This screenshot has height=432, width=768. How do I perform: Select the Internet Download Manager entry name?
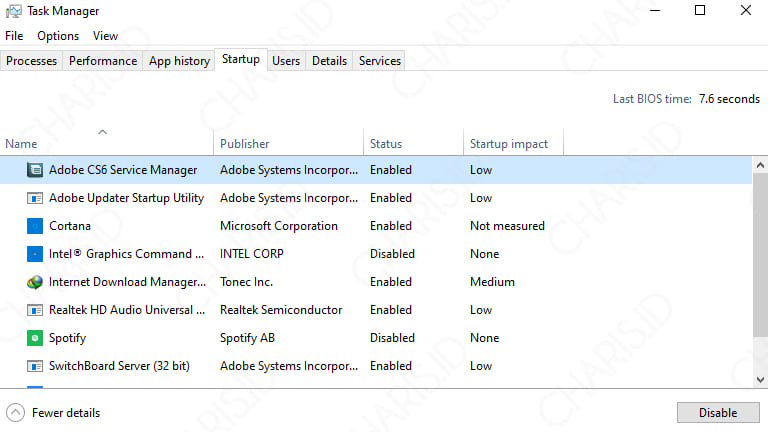click(x=127, y=282)
